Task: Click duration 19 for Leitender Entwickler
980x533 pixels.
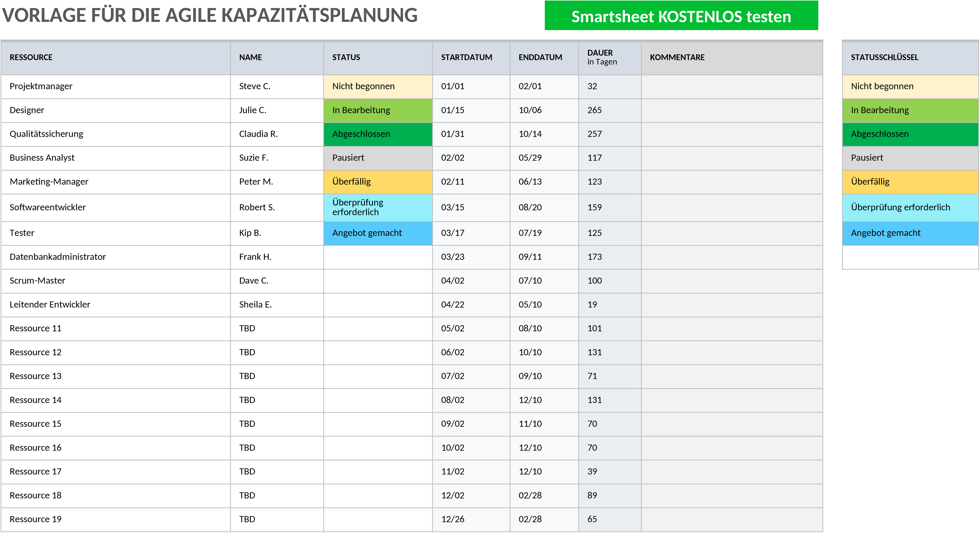Action: pos(610,305)
